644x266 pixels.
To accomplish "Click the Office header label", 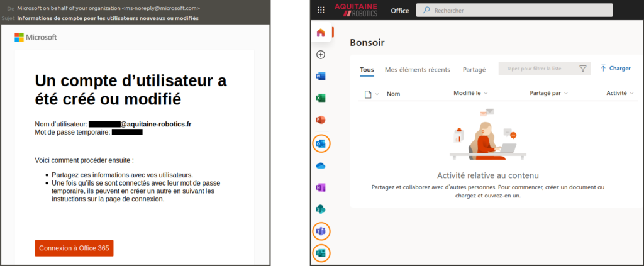I will click(399, 11).
